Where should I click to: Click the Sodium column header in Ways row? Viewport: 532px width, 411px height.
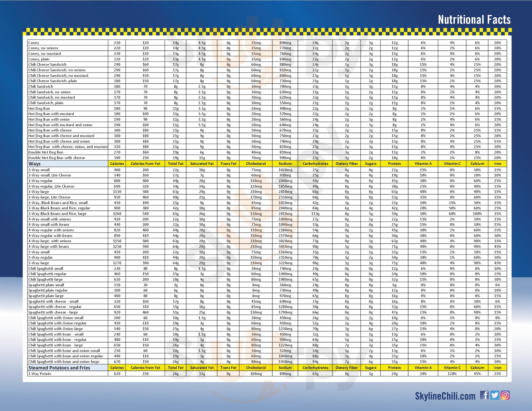point(285,164)
